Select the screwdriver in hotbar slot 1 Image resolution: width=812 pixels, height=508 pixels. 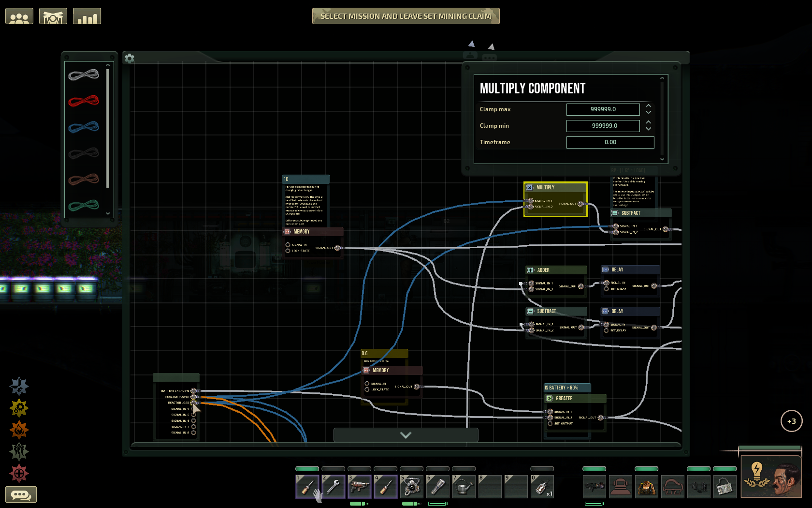point(307,486)
